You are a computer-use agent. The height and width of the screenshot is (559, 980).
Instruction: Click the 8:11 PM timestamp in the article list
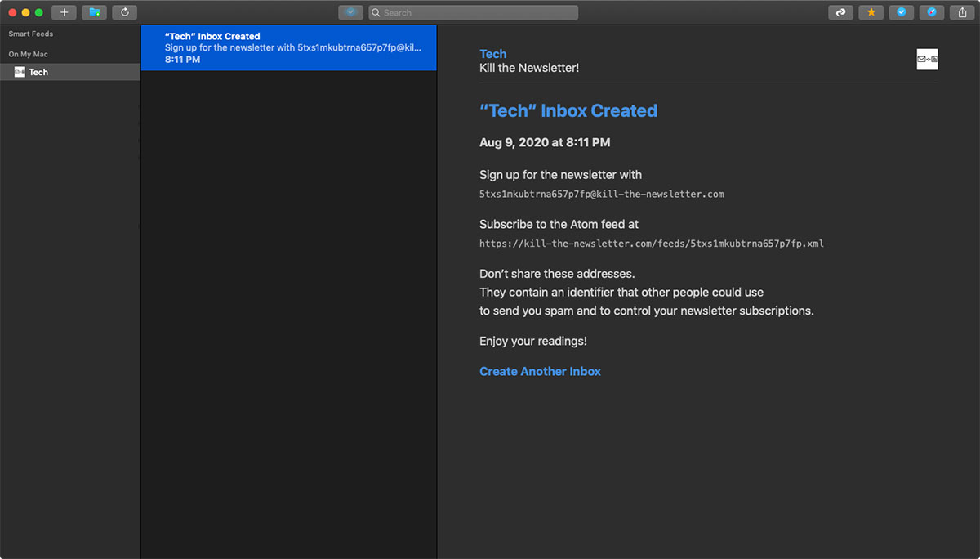click(182, 60)
